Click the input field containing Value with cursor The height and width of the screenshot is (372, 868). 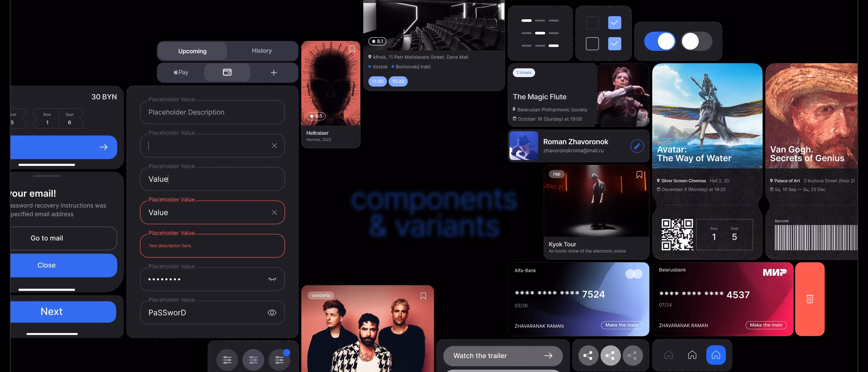[212, 179]
